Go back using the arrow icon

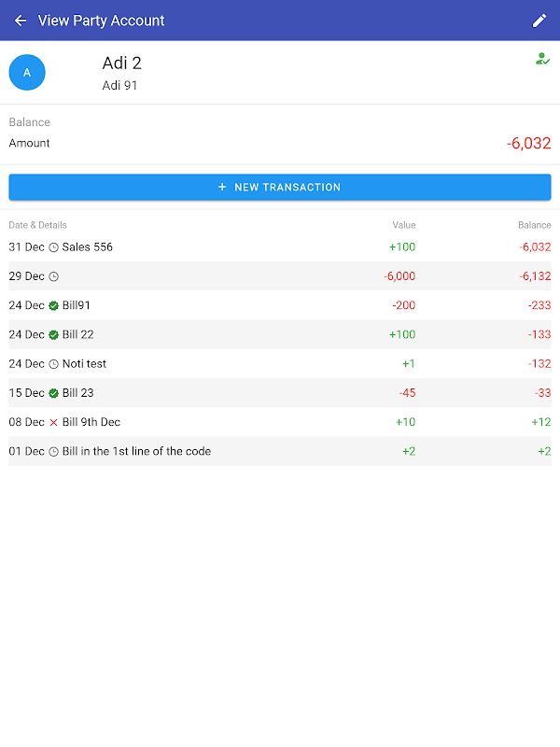coord(21,21)
